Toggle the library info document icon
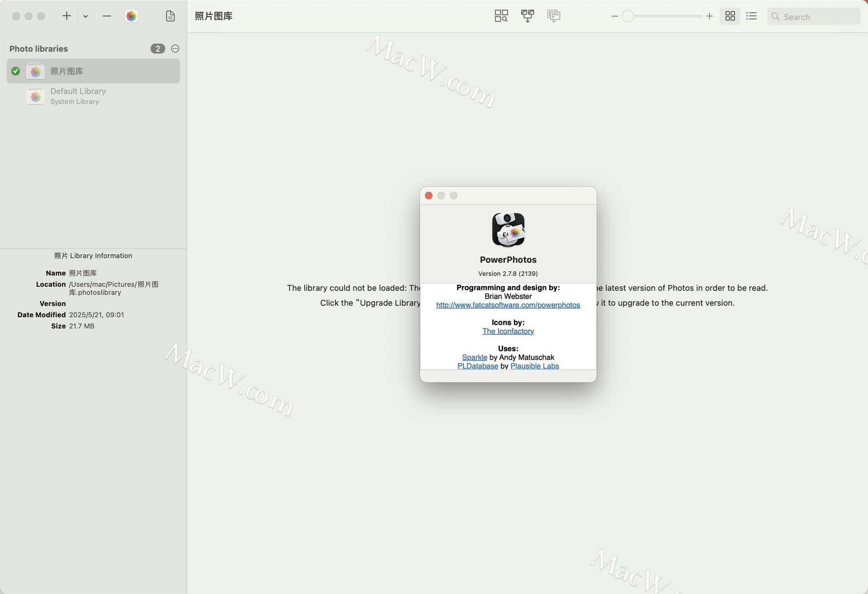The height and width of the screenshot is (594, 868). (170, 16)
